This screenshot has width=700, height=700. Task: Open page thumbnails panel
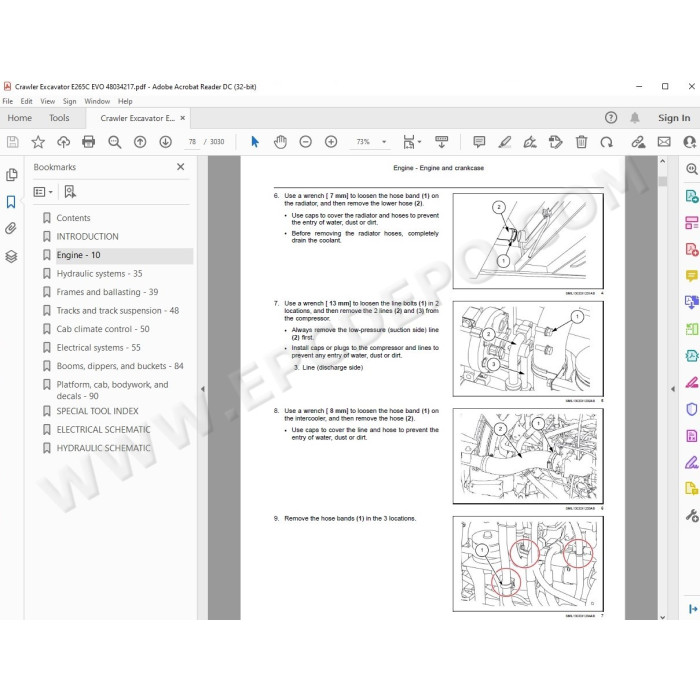point(12,175)
